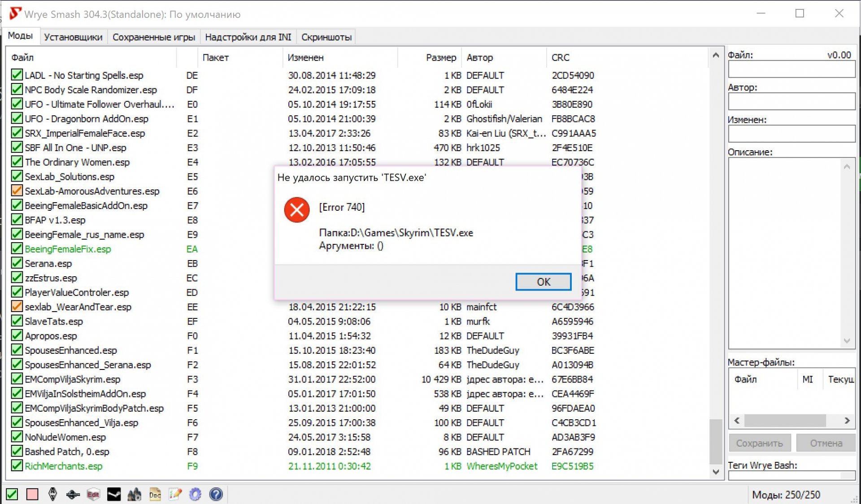Open the Doc Browser icon
The image size is (861, 504).
coord(155,494)
